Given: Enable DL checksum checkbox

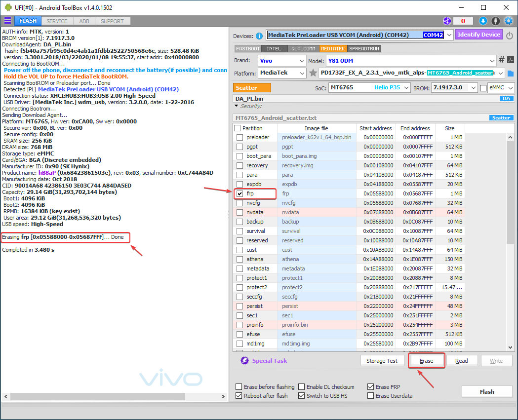Looking at the screenshot, I should pyautogui.click(x=301, y=386).
